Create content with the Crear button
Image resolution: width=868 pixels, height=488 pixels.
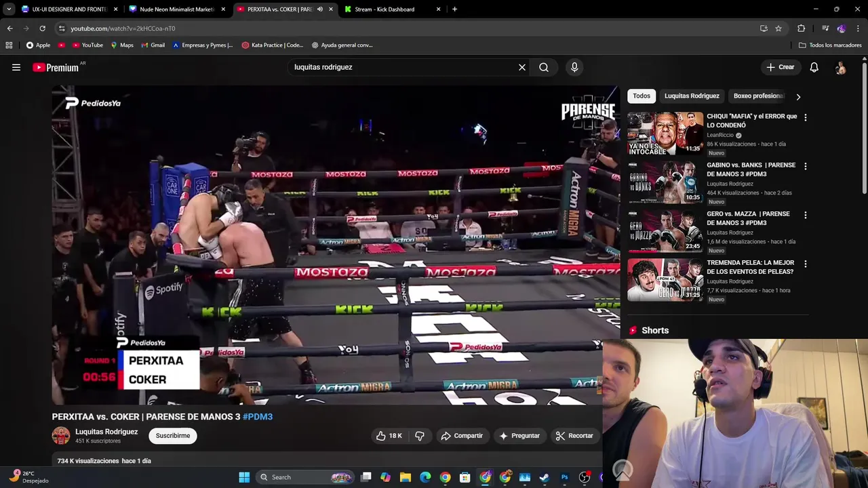coord(781,67)
